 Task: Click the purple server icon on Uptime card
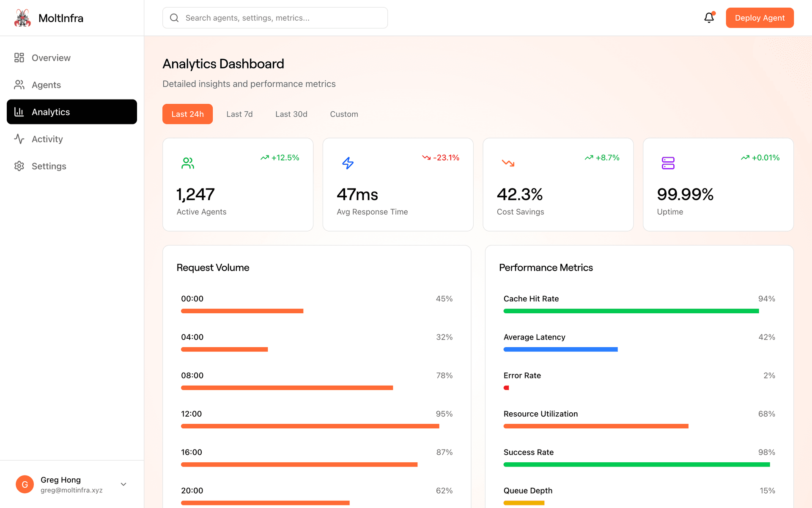[x=668, y=163]
